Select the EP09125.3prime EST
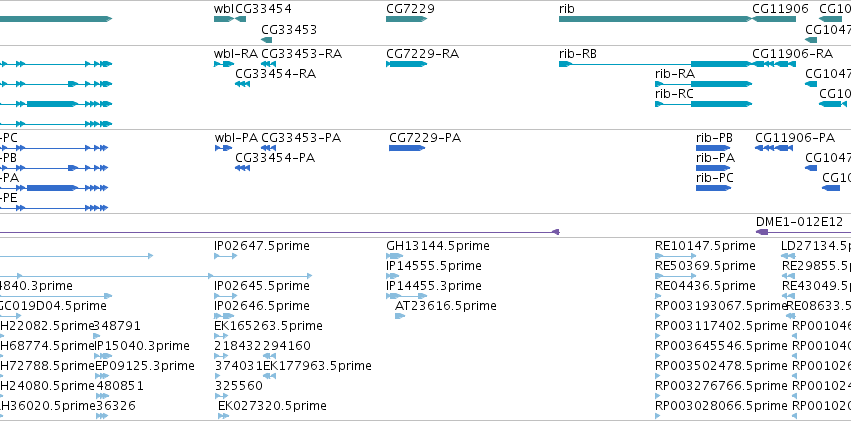The width and height of the screenshot is (851, 421). point(103,376)
